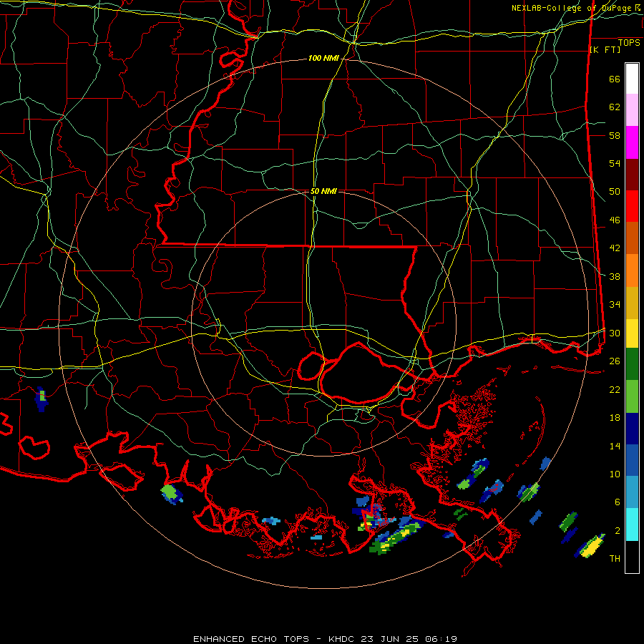Click the legend value "18"
Screen dimensions: 644x644
coord(615,418)
